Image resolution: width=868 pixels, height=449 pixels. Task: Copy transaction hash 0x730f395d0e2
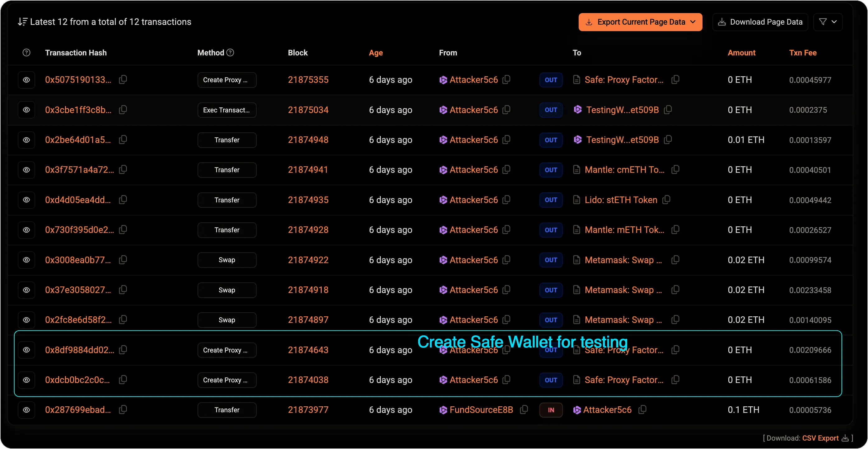(123, 230)
